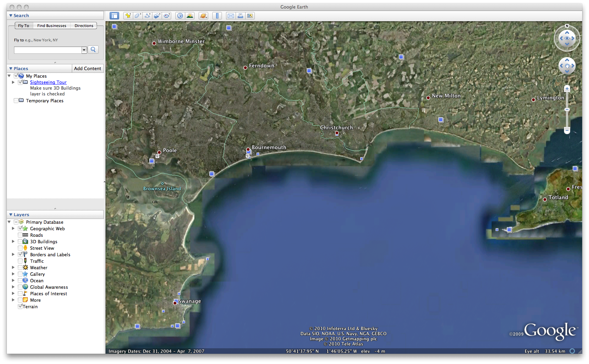
Task: Open the planet switcher dropdown
Action: pos(203,16)
